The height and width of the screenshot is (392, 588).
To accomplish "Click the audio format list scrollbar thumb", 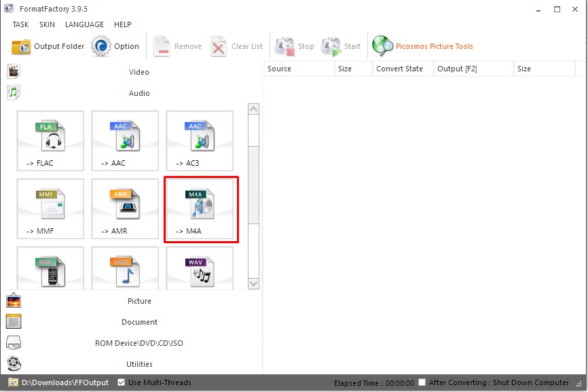I will 253,185.
